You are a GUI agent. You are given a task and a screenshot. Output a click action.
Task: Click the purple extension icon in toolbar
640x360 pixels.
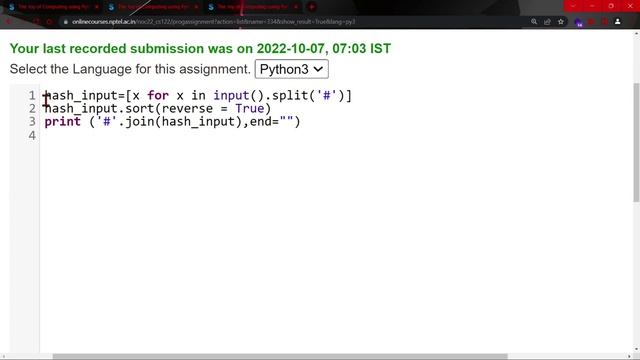[x=578, y=22]
